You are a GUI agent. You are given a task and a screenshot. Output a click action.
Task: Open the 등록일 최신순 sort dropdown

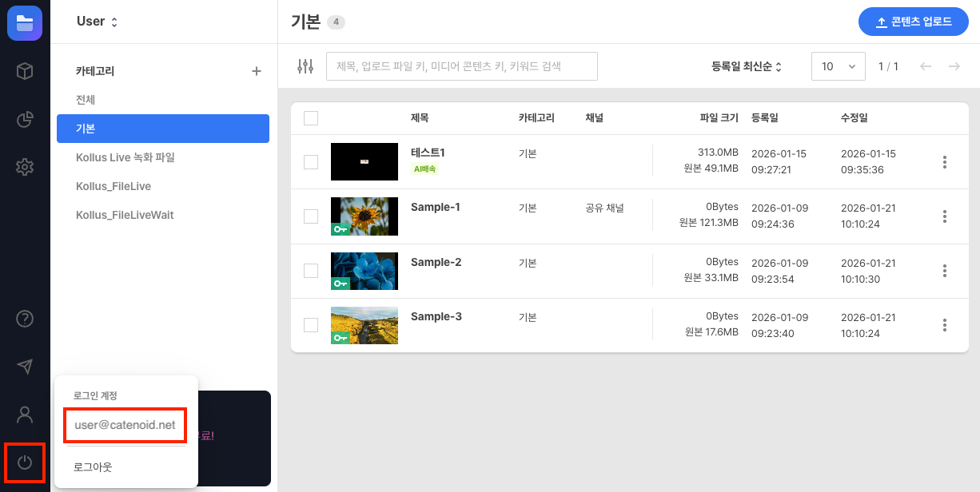[x=747, y=67]
